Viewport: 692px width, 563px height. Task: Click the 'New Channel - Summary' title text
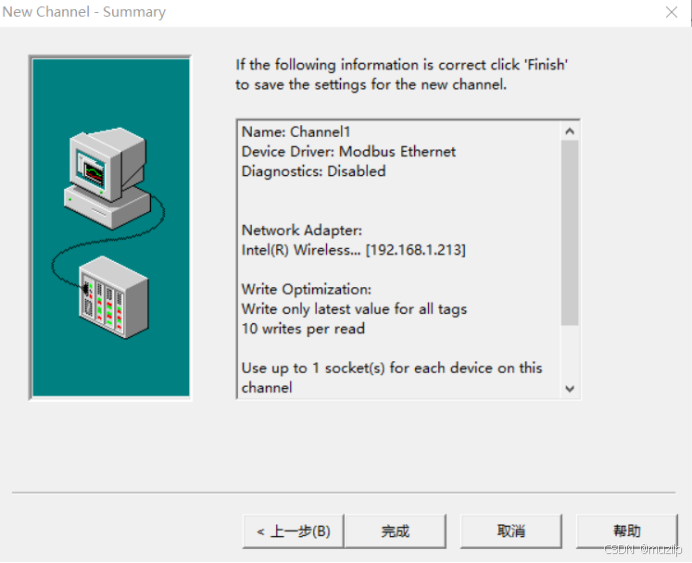84,12
